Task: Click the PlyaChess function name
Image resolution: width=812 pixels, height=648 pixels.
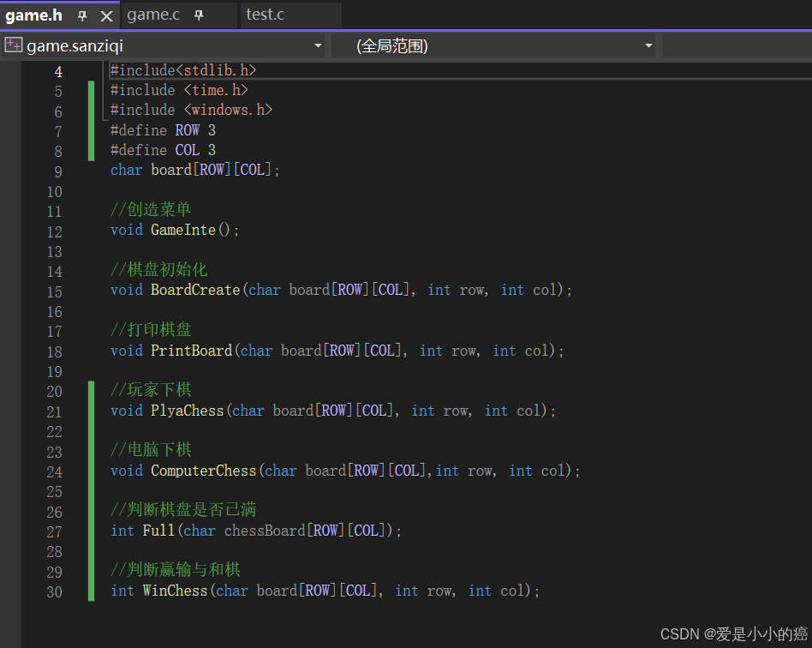Action: 187,411
